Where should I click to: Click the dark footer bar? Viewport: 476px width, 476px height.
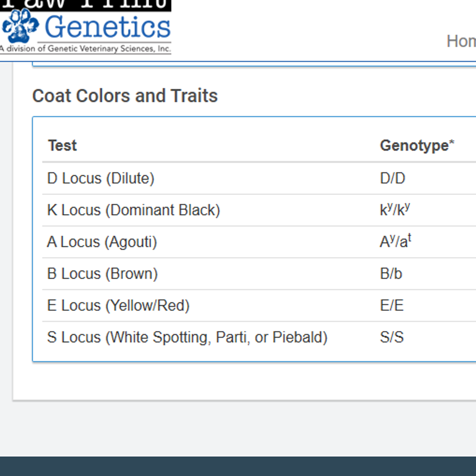[238, 466]
